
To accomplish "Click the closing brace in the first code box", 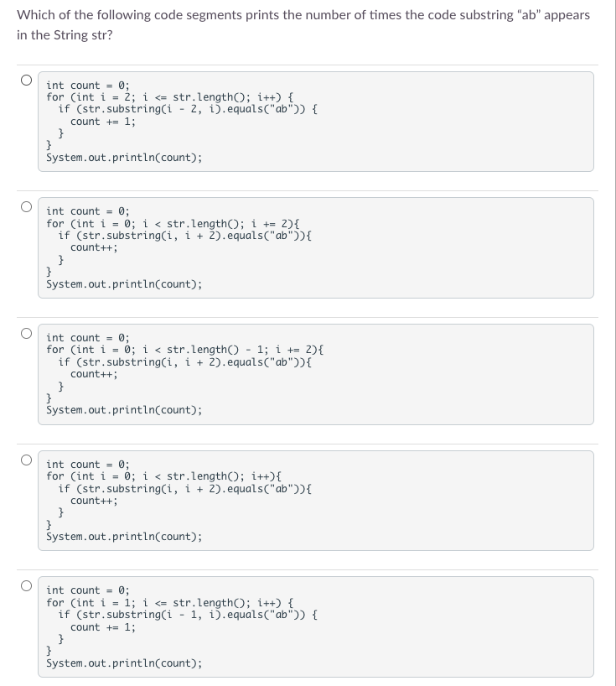I will [48, 146].
